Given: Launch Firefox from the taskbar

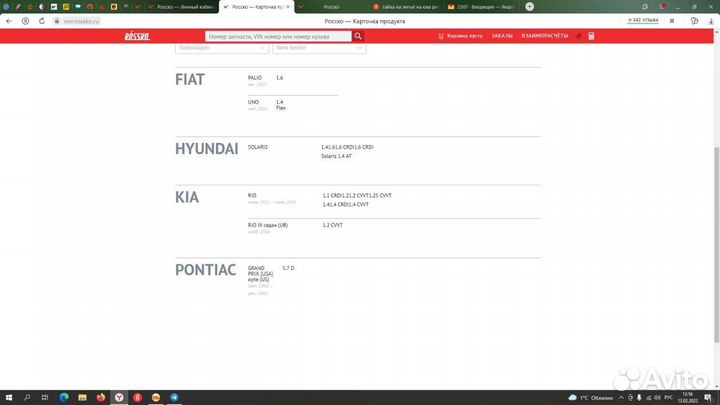Looking at the screenshot, I should (x=99, y=397).
